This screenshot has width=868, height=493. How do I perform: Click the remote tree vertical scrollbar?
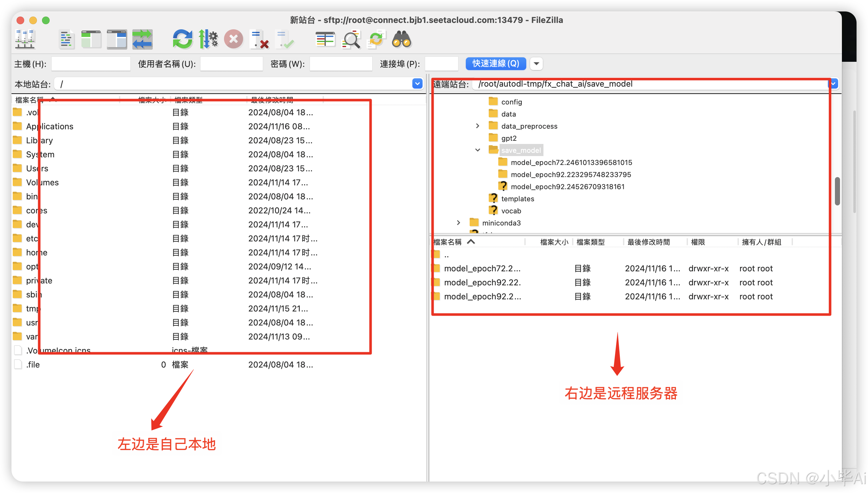pyautogui.click(x=837, y=191)
